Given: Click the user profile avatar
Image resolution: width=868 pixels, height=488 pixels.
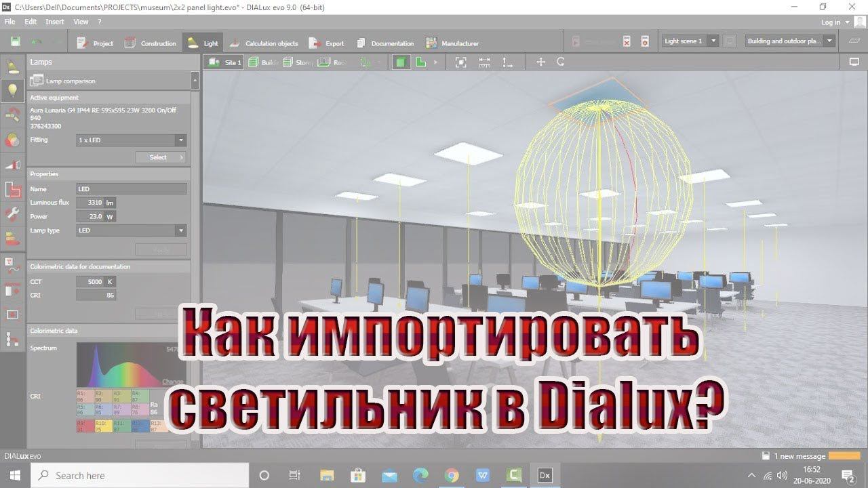Looking at the screenshot, I should [x=859, y=22].
